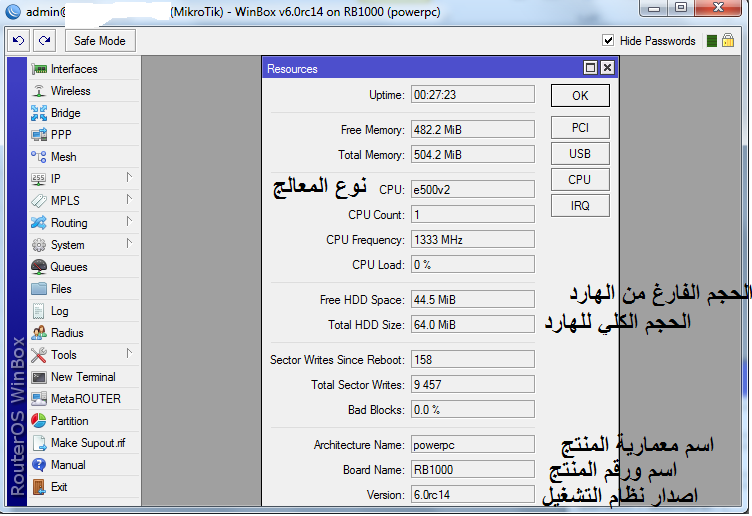Image resolution: width=752 pixels, height=516 pixels.
Task: Open the PCI button in Resources
Action: click(x=580, y=128)
